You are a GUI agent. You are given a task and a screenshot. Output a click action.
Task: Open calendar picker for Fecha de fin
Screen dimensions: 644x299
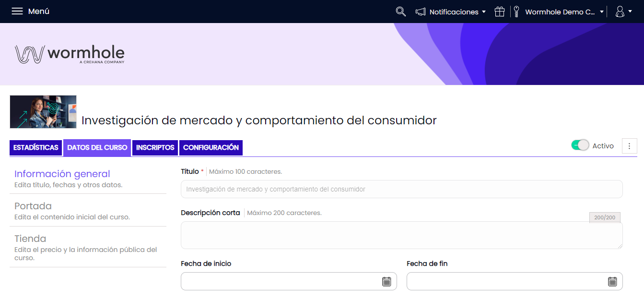(x=612, y=282)
